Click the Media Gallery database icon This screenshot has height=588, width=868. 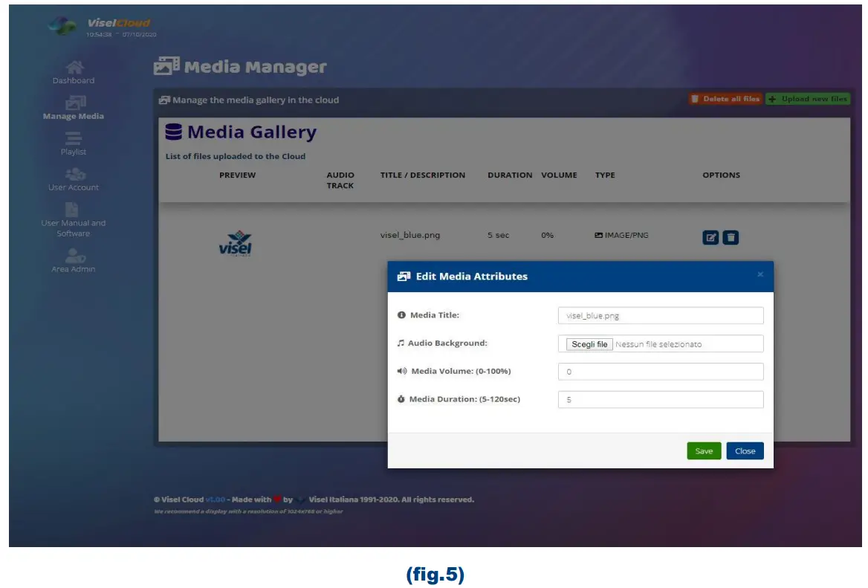tap(172, 132)
